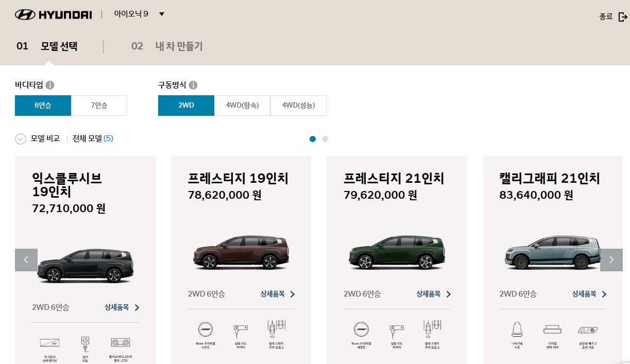Image resolution: width=630 pixels, height=364 pixels.
Task: Click the 운전석 에르고 모션 시트 icon
Action: [x=588, y=330]
